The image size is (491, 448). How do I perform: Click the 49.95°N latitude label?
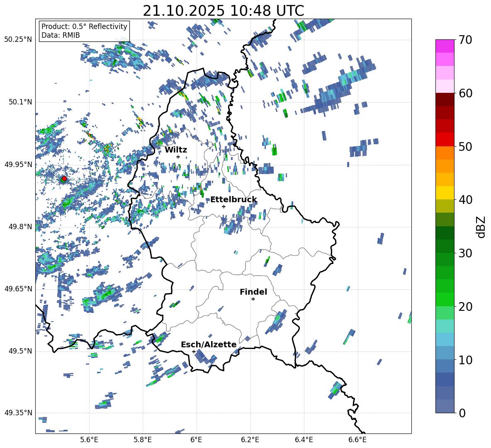coord(18,164)
